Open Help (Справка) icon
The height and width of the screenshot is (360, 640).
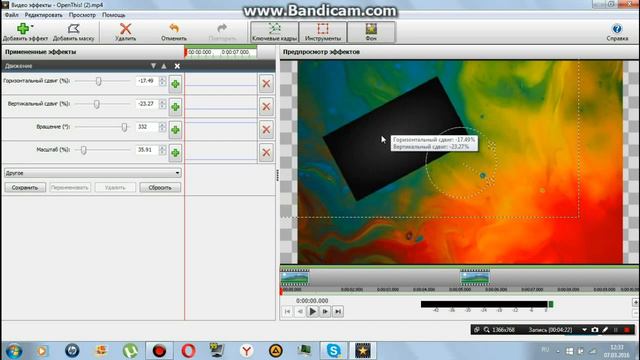(617, 29)
